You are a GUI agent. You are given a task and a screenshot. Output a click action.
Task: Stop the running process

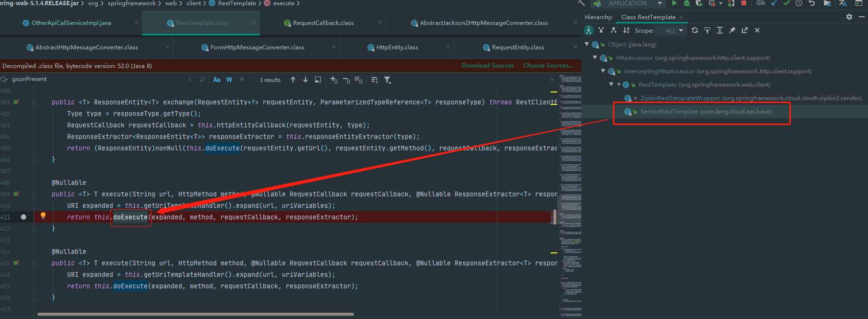[x=744, y=3]
